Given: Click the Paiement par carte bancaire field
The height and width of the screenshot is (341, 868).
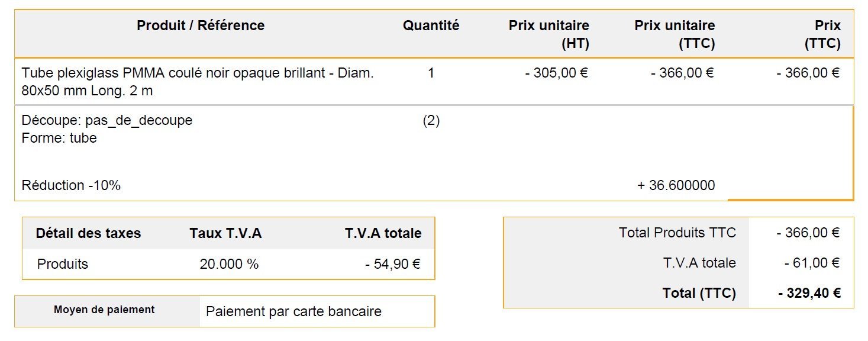Looking at the screenshot, I should [317, 311].
